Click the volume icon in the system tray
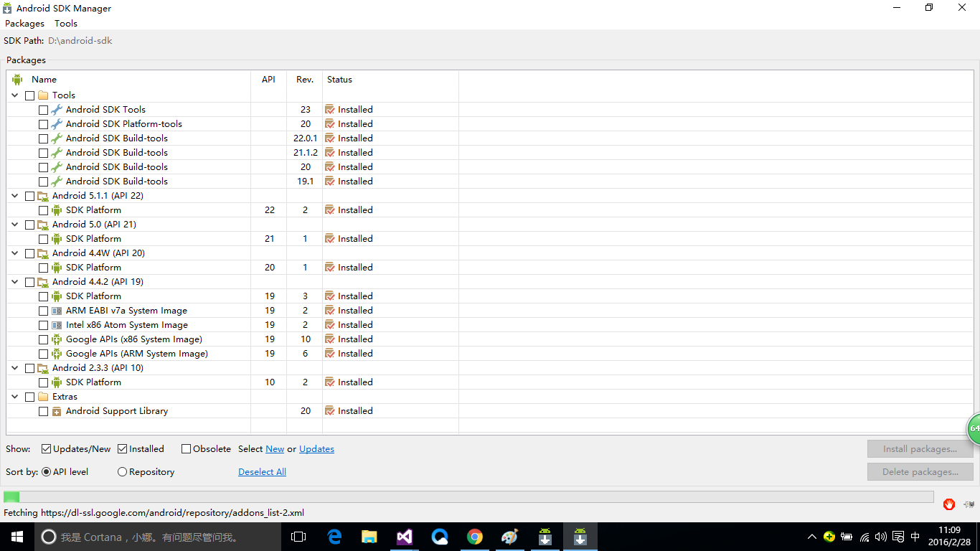This screenshot has height=551, width=980. click(x=881, y=537)
